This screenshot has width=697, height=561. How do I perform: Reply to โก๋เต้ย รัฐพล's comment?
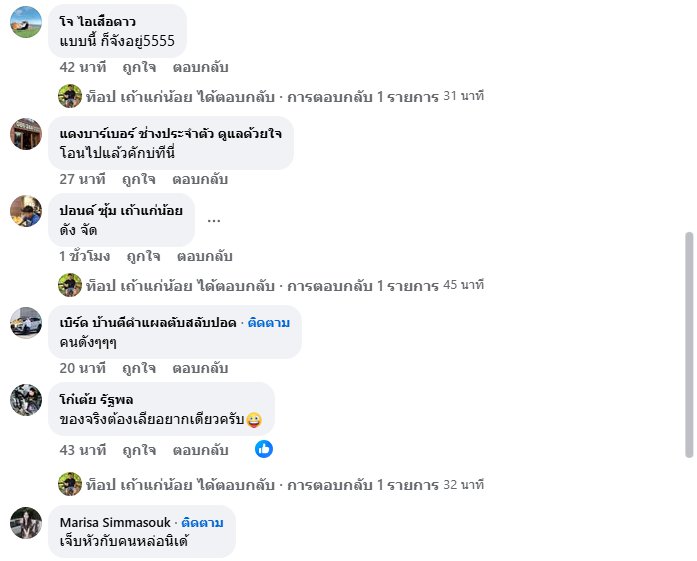coord(200,450)
